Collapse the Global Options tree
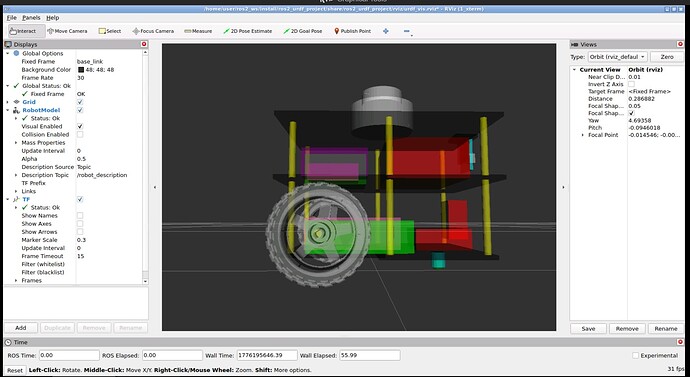The image size is (690, 377). (x=7, y=53)
